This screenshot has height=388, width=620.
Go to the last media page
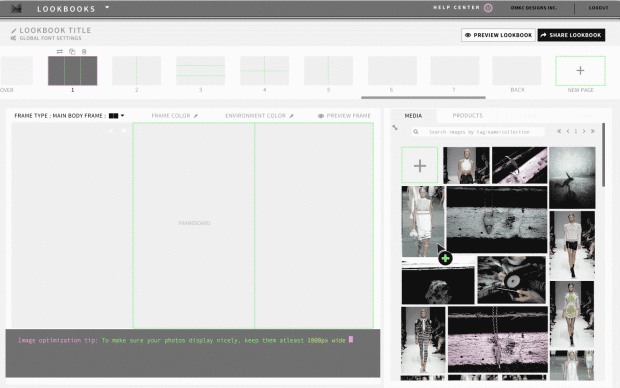click(593, 131)
